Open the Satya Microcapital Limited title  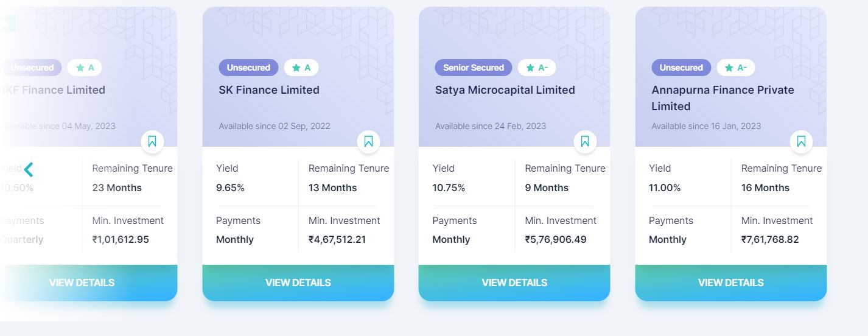[505, 90]
